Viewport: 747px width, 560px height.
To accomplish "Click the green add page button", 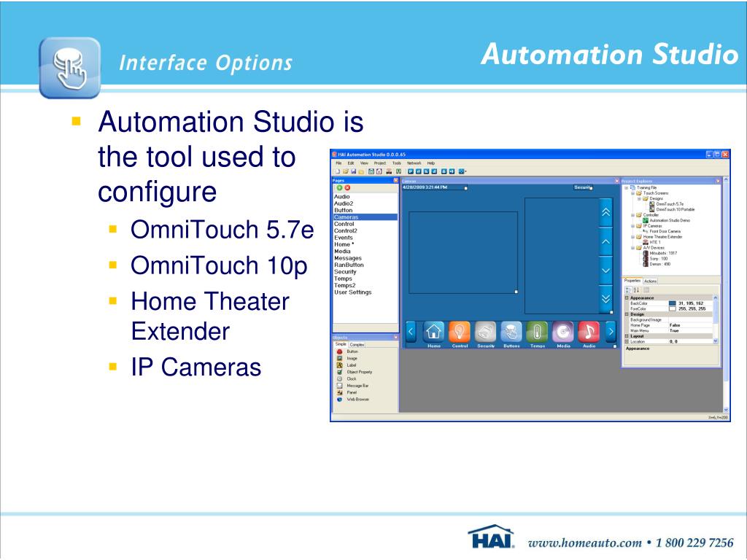I will tap(340, 187).
